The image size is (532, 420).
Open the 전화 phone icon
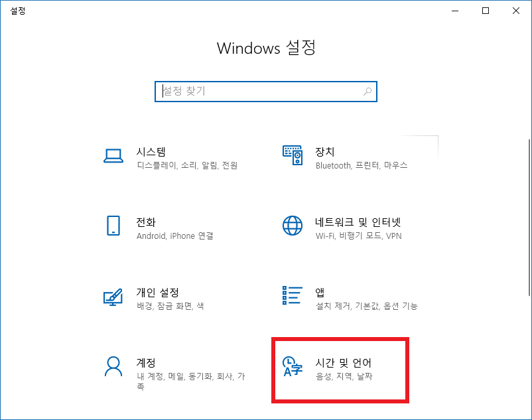click(113, 226)
